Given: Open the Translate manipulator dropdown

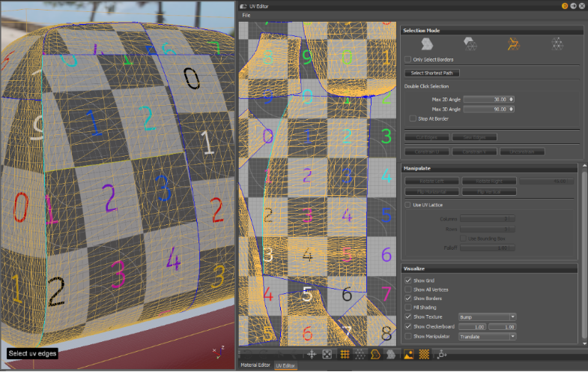Looking at the screenshot, I should click(x=487, y=337).
